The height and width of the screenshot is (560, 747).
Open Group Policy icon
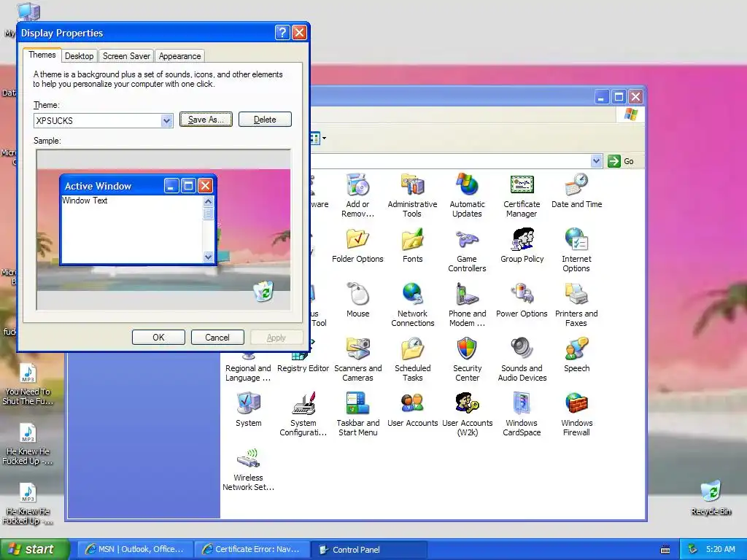[x=522, y=246]
